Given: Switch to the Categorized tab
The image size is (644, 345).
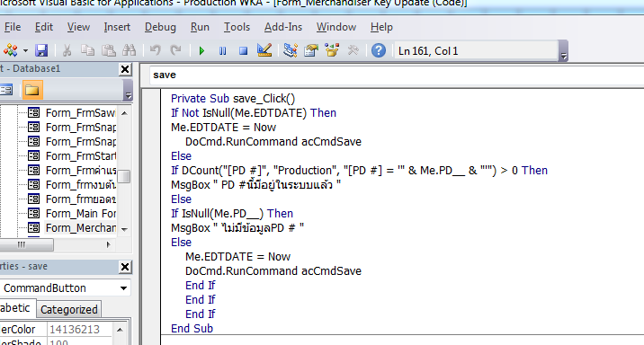Looking at the screenshot, I should pos(69,310).
